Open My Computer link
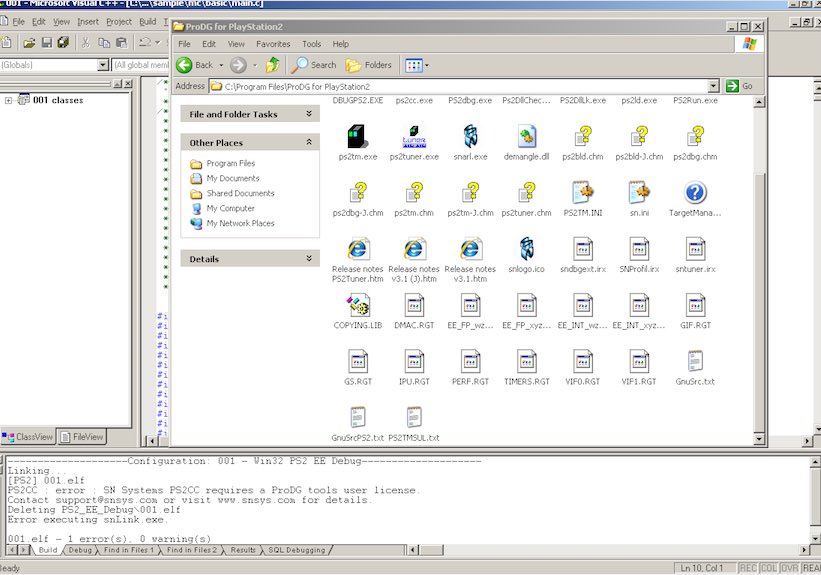Image resolution: width=821 pixels, height=575 pixels. pos(230,208)
